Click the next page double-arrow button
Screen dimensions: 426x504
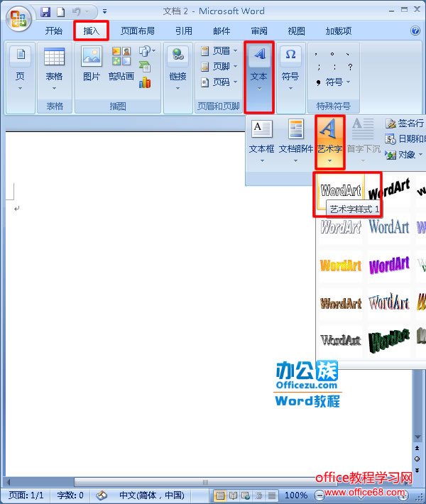pos(417,470)
